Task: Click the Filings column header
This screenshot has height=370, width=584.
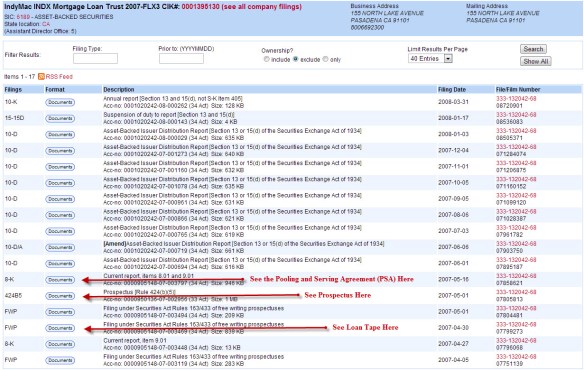Action: pos(13,89)
